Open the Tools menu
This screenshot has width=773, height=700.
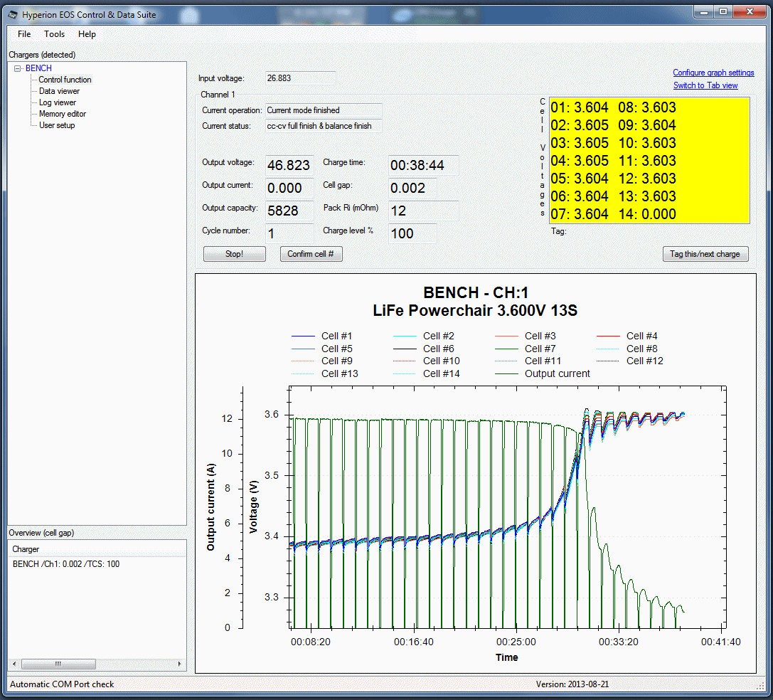[x=54, y=34]
